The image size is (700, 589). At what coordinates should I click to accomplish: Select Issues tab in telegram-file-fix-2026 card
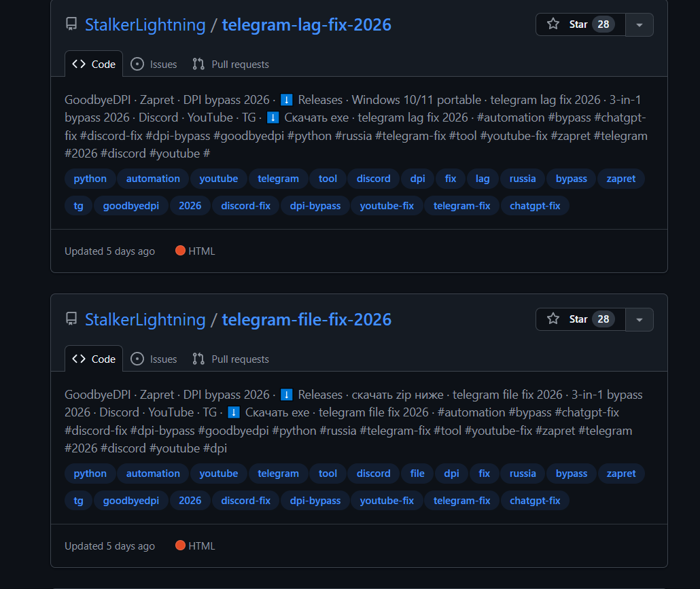point(154,359)
